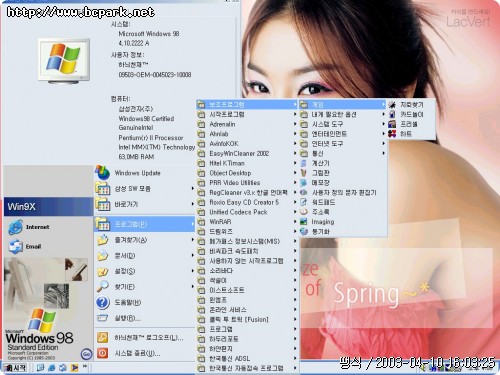The height and width of the screenshot is (375, 500).
Task: Open the Object Desktop folder
Action: point(247,173)
